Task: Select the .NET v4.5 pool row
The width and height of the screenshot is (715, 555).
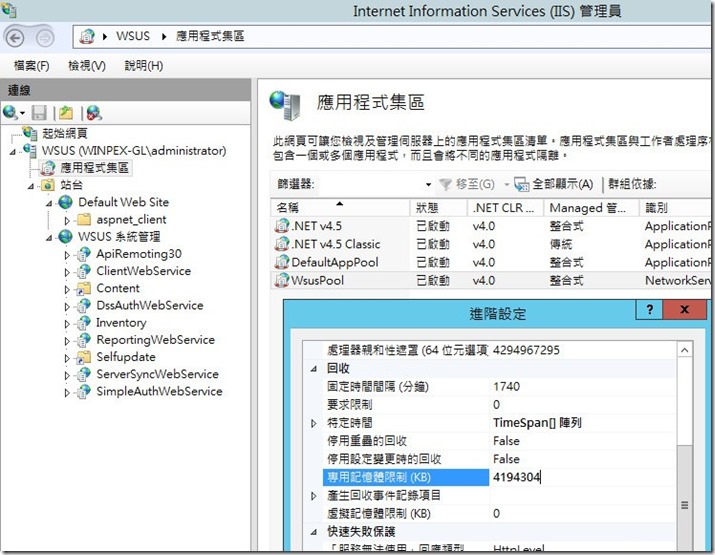Action: click(491, 226)
